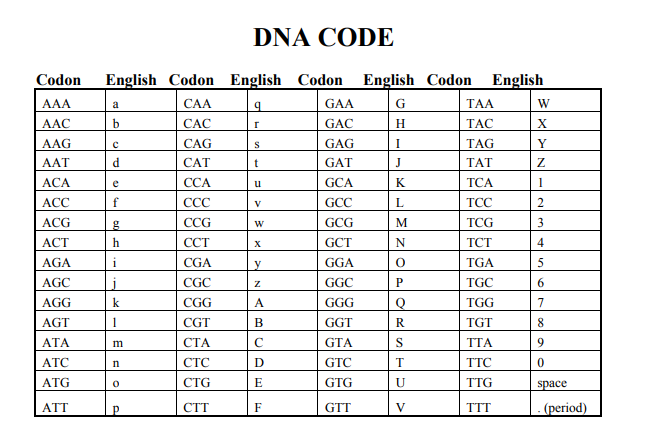This screenshot has width=646, height=436.
Task: Select the CCC codon cell
Action: tap(197, 203)
